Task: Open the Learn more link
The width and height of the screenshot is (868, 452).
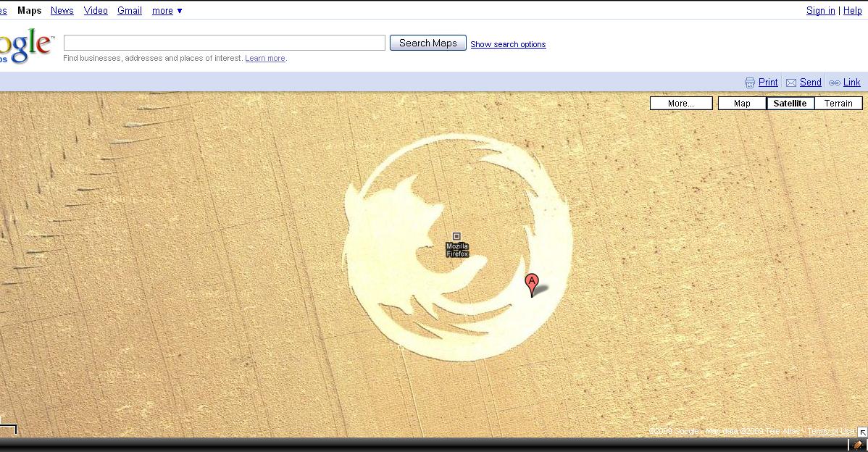Action: [265, 58]
